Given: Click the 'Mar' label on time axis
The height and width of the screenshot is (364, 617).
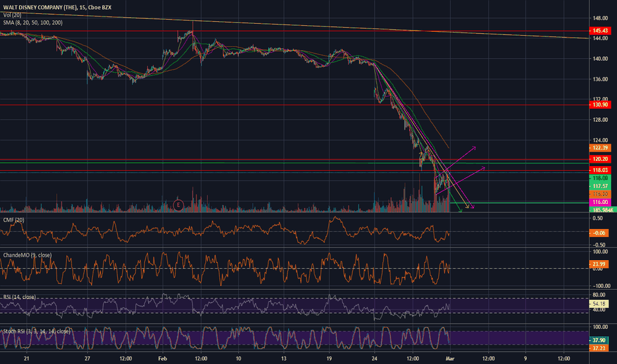Looking at the screenshot, I should point(450,359).
